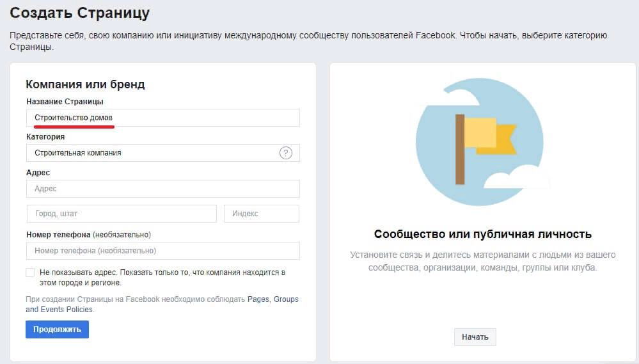This screenshot has height=364, width=639.
Task: Click the 'Представьте себя, свою компанию' intro paragraph
Action: [308, 41]
